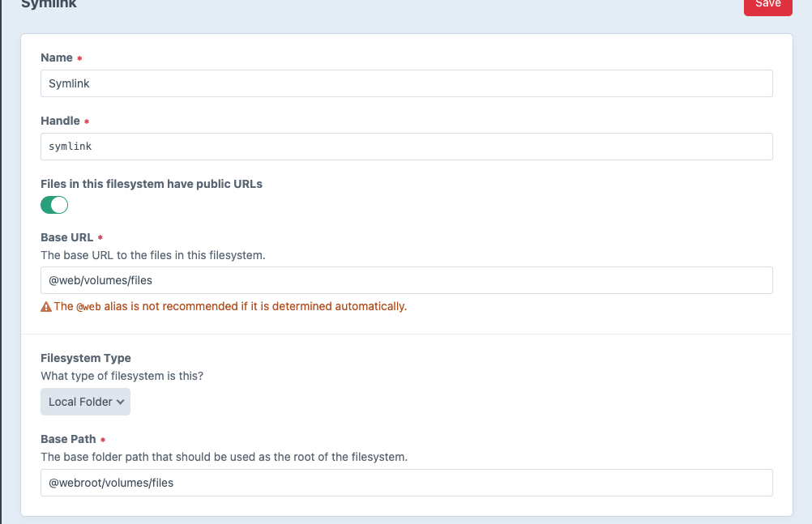Select a different filesystem type option
Image resolution: width=812 pixels, height=524 pixels.
pyautogui.click(x=85, y=402)
